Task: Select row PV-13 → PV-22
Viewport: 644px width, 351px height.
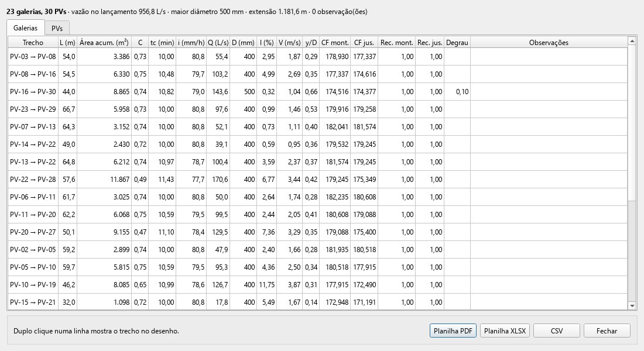Action: click(317, 162)
